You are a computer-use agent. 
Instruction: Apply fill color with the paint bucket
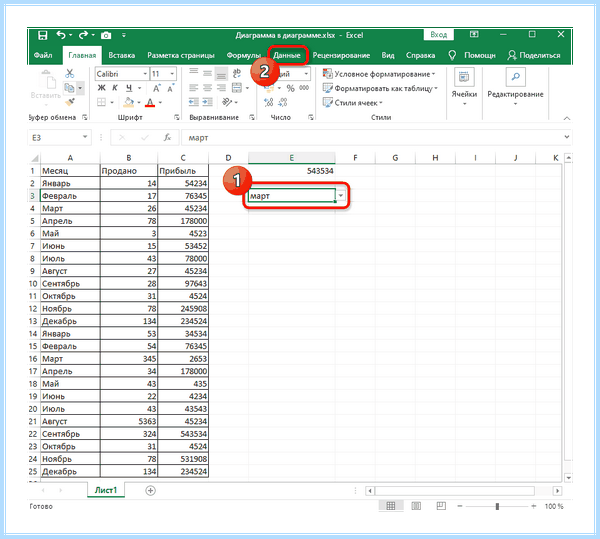(x=129, y=102)
